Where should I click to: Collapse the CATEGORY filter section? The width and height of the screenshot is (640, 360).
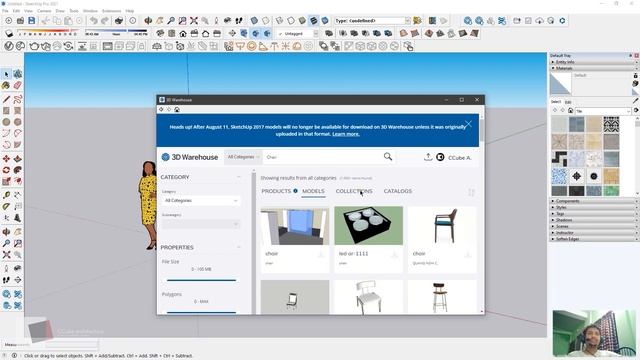coord(239,177)
